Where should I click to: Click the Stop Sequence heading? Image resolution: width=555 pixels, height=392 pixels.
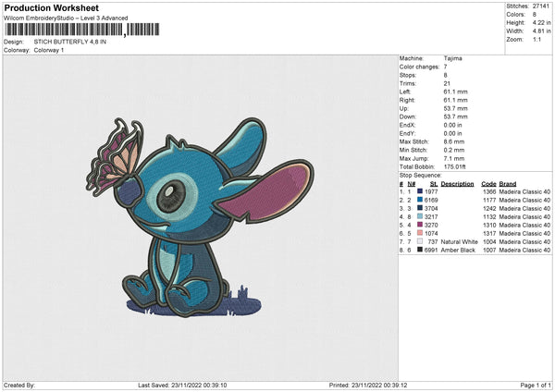(x=421, y=176)
